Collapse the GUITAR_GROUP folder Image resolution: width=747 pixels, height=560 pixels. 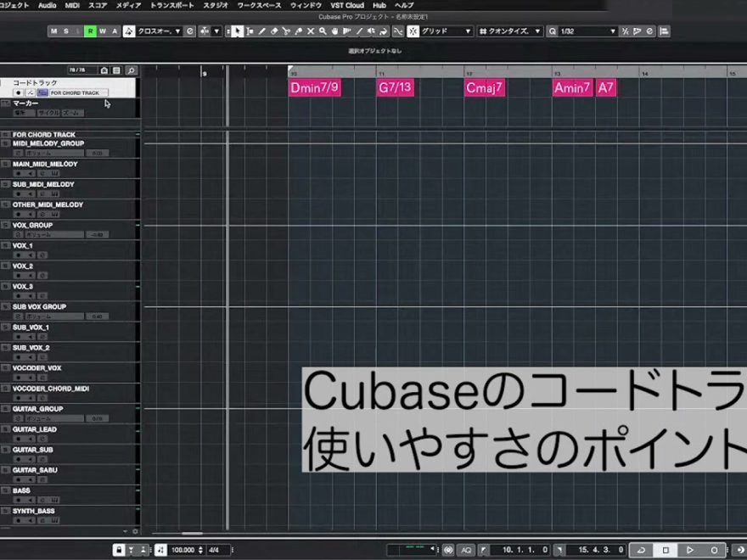pyautogui.click(x=6, y=409)
